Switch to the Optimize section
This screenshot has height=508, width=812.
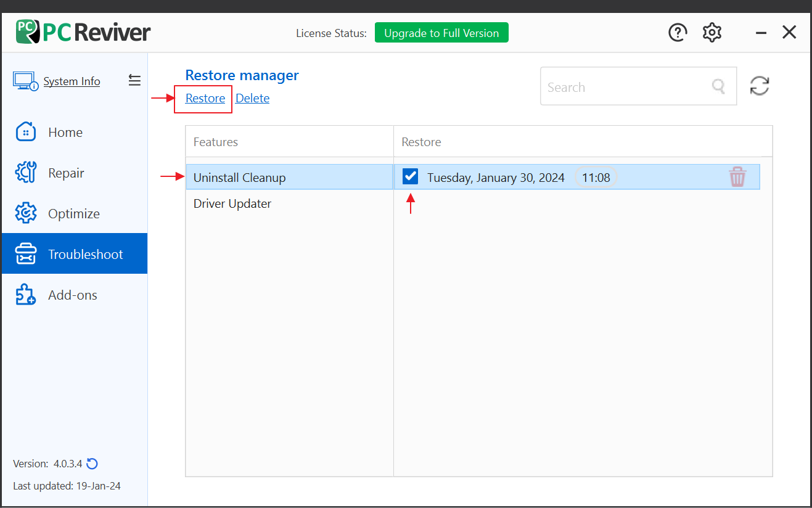pyautogui.click(x=74, y=213)
